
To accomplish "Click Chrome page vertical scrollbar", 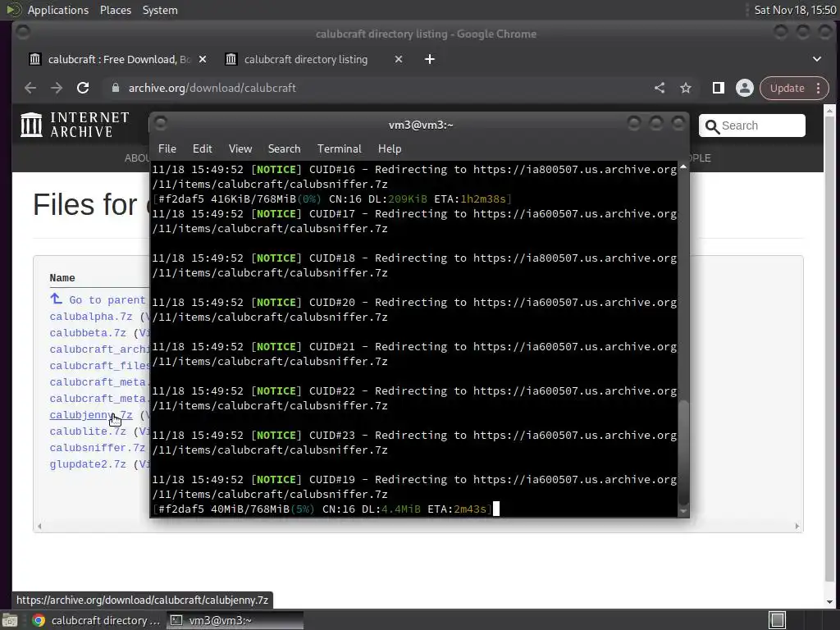I will (829, 348).
